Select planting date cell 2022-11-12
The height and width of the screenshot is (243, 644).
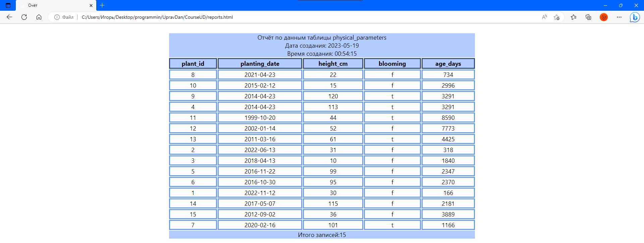pyautogui.click(x=260, y=193)
